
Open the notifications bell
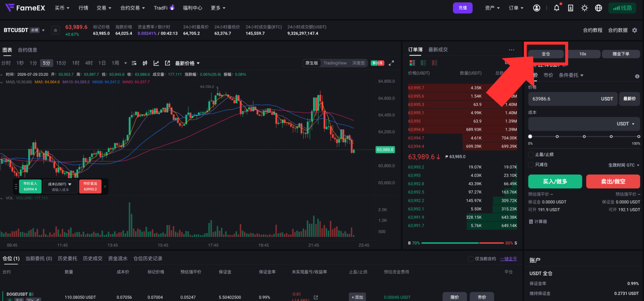point(557,8)
